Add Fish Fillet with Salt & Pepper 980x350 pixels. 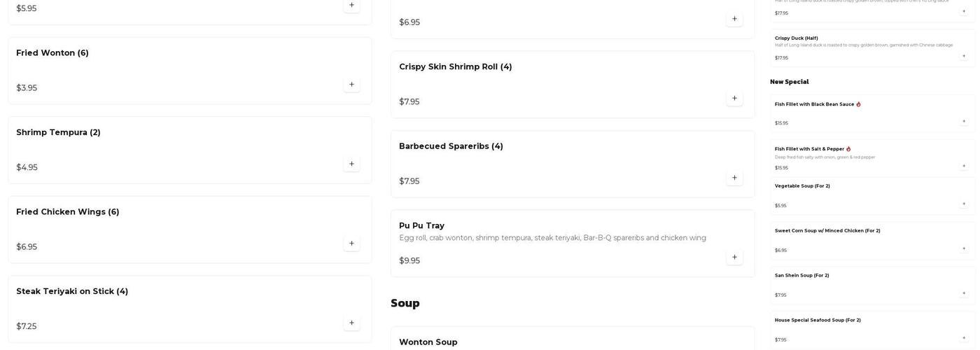click(964, 167)
